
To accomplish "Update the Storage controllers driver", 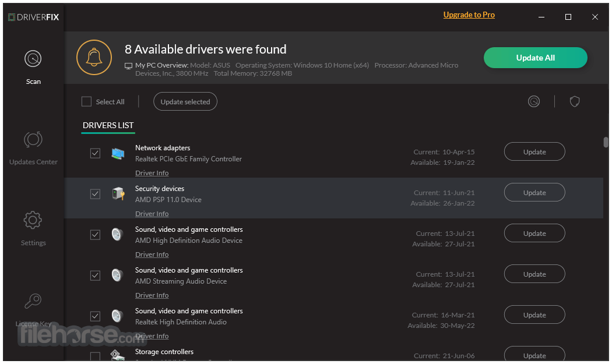I will tap(534, 354).
